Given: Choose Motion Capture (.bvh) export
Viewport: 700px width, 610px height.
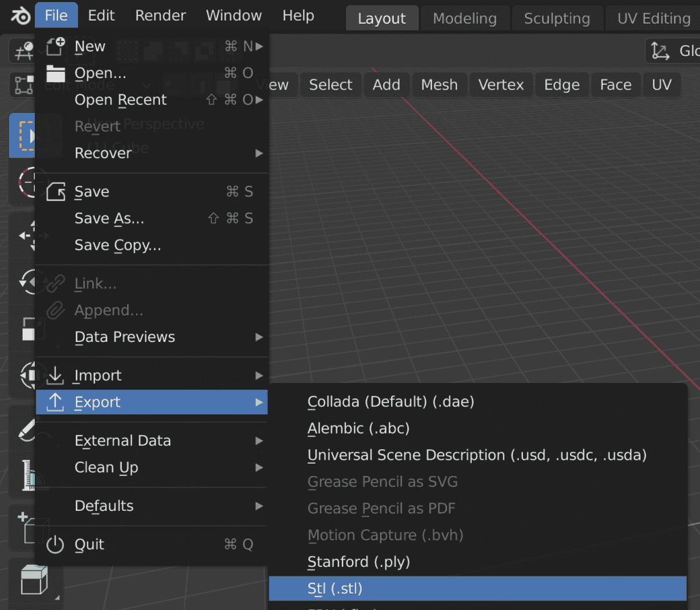Looking at the screenshot, I should pyautogui.click(x=478, y=535).
